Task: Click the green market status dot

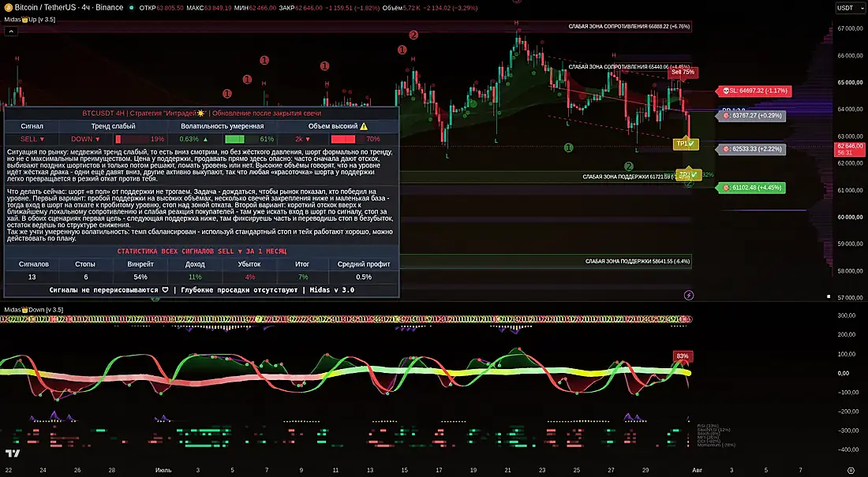Action: tap(132, 8)
